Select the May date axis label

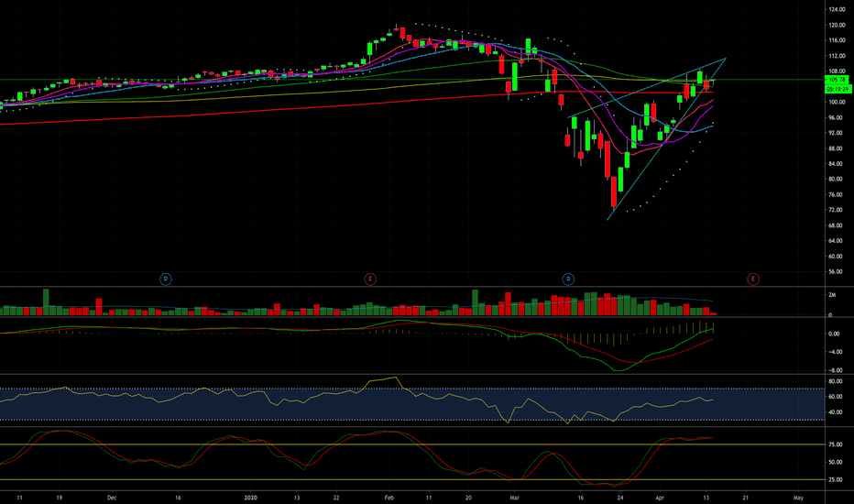click(x=798, y=498)
